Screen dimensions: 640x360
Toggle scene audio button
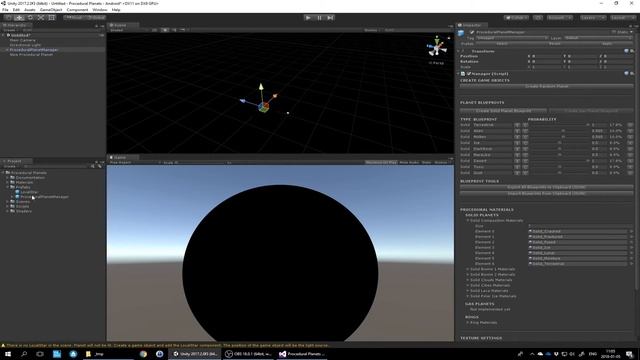pyautogui.click(x=174, y=30)
